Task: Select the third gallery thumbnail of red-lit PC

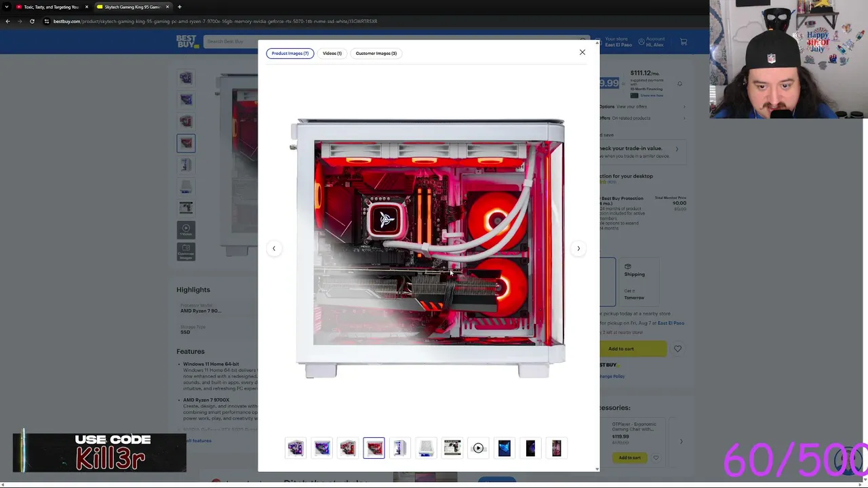Action: 348,448
